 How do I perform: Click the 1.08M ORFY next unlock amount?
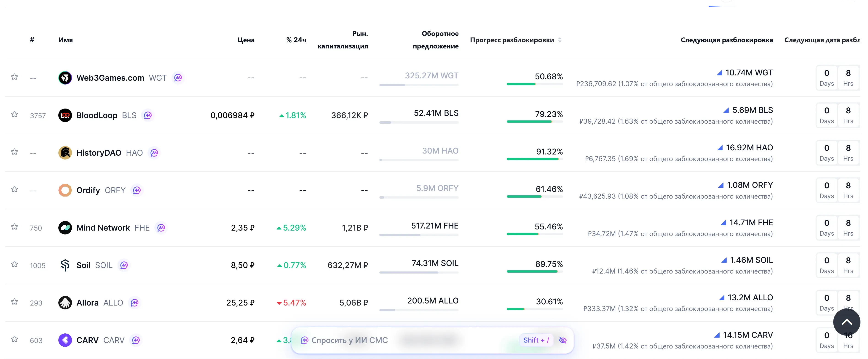[750, 185]
